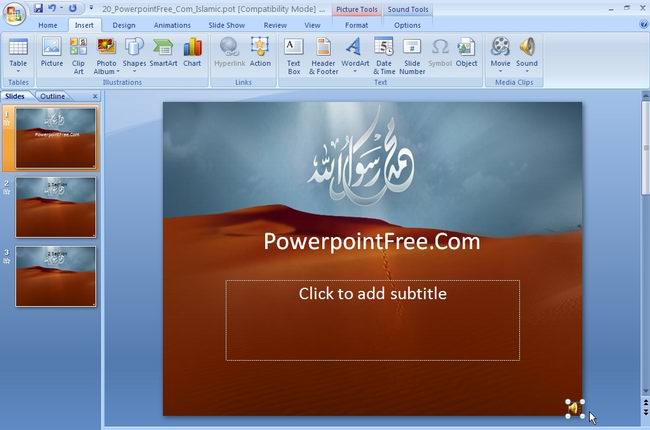Viewport: 650px width, 430px height.
Task: Click the vertical scrollbar thumb
Action: (x=645, y=147)
